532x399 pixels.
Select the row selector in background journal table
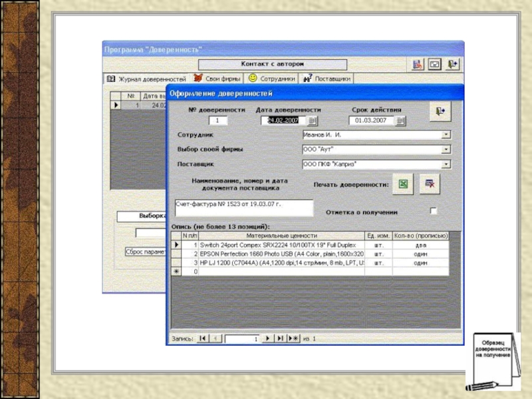coord(116,105)
